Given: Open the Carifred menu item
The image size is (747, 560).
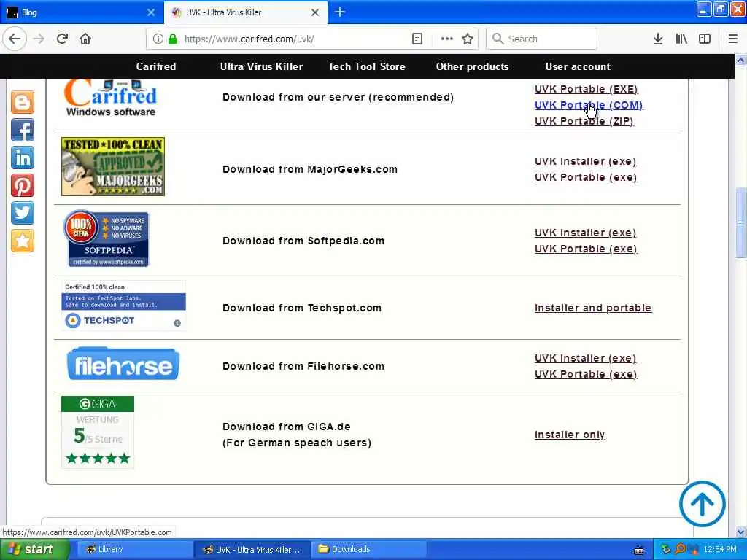Looking at the screenshot, I should tap(156, 66).
